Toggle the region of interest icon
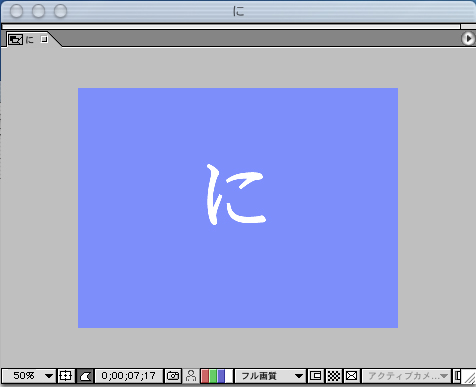Viewport: 476px width, 387px height. 315,376
